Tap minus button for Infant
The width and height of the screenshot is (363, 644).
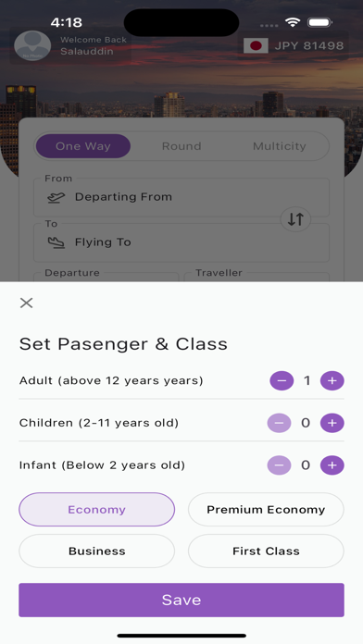click(279, 465)
